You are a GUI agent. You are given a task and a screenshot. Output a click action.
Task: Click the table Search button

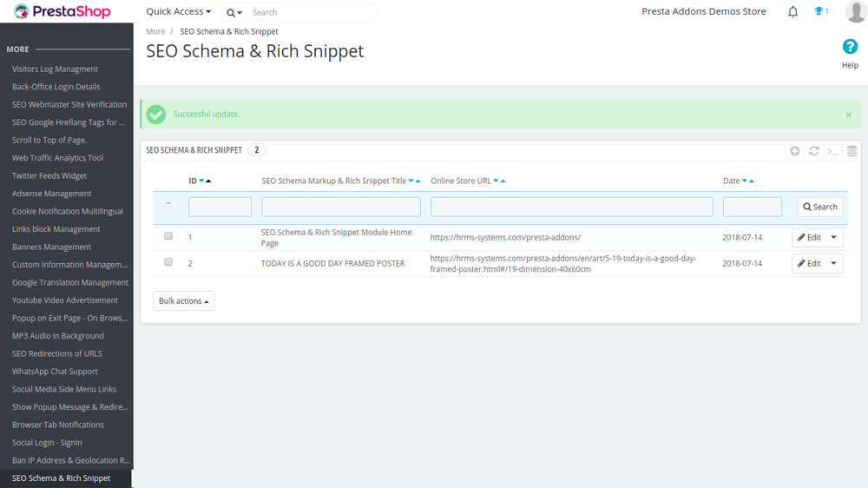[820, 207]
